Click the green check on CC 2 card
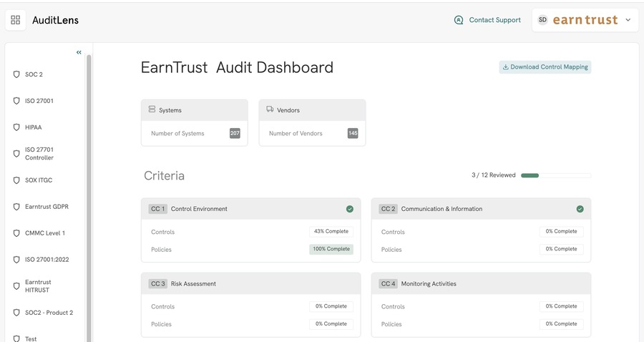 [580, 209]
